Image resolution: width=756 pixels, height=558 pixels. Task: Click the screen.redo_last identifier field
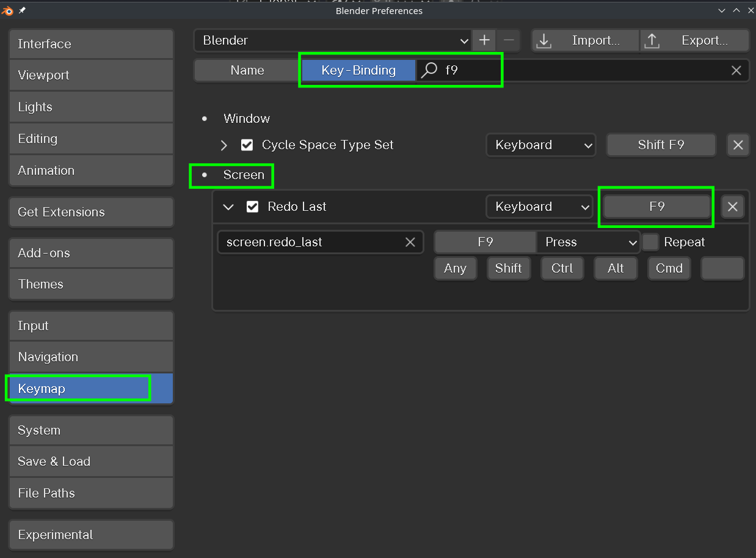point(320,242)
